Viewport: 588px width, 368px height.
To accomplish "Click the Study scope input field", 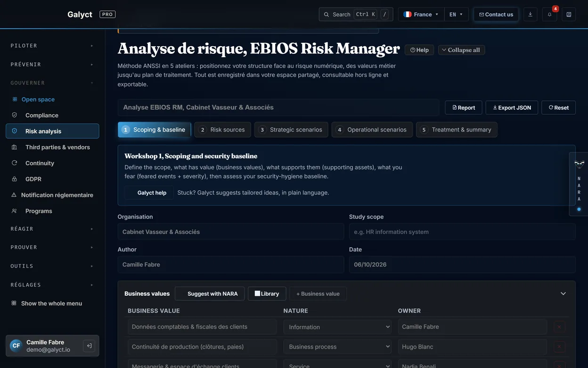I will 462,232.
